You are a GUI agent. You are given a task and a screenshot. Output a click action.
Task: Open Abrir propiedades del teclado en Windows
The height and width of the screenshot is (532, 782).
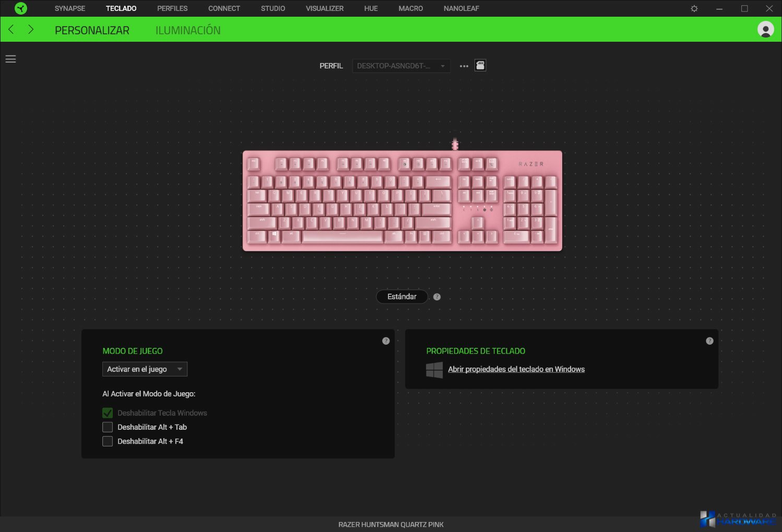pos(516,369)
